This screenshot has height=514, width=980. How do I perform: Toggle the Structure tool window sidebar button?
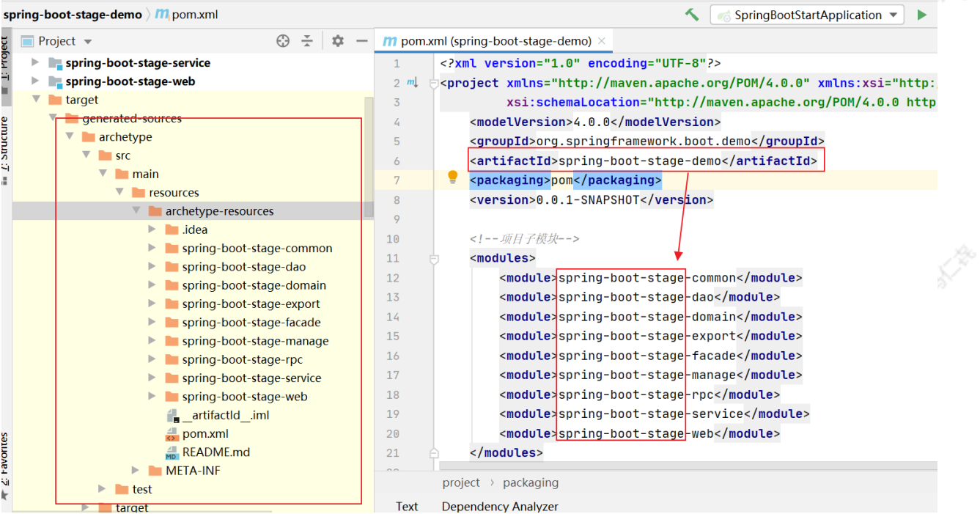(x=5, y=143)
